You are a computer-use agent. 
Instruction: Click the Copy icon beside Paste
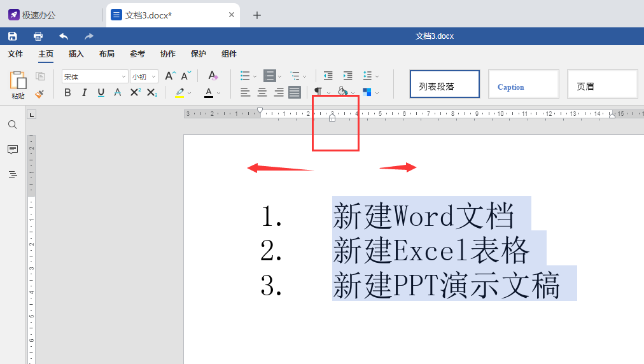pos(40,76)
